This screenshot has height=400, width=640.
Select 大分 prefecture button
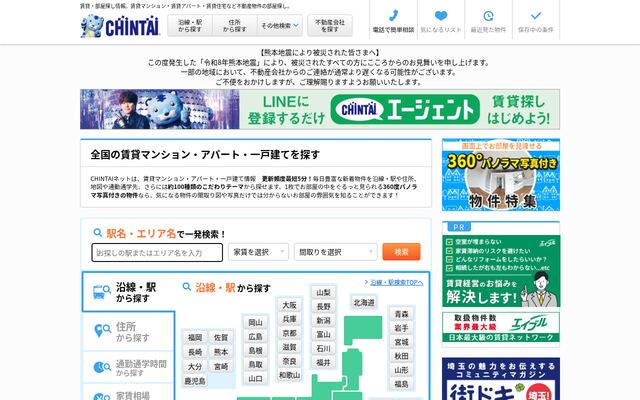tap(195, 367)
